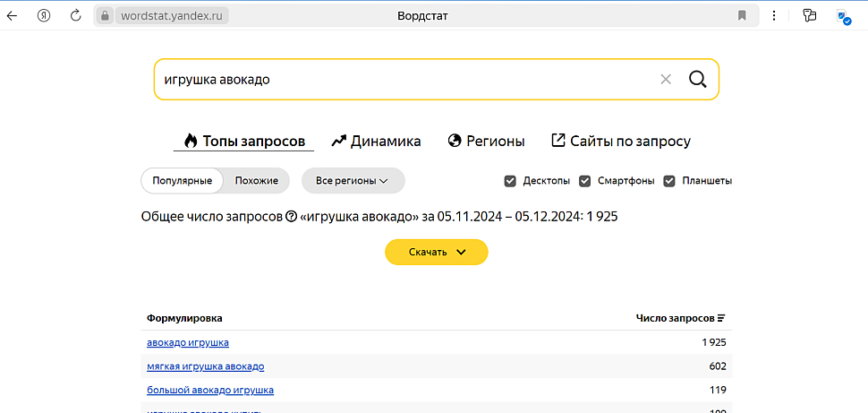868x413 pixels.
Task: Open the 'Динамика' tab
Action: (376, 142)
